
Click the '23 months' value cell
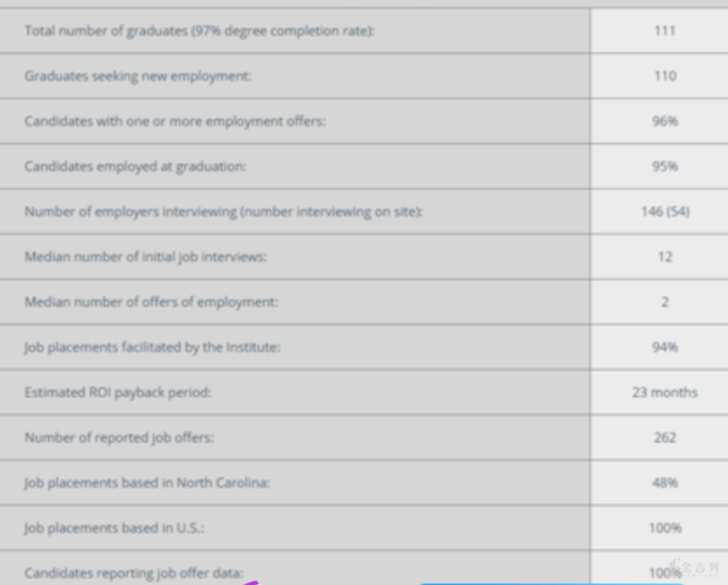pos(665,393)
